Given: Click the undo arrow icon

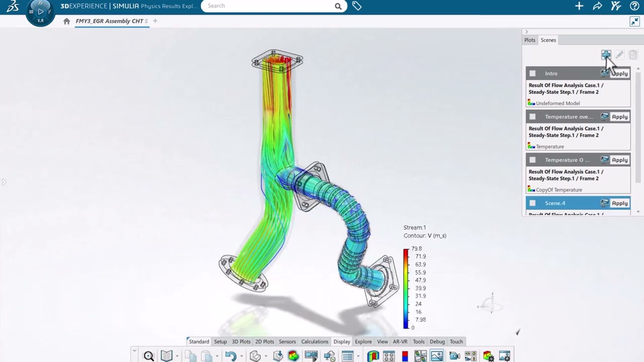Looking at the screenshot, I should click(230, 356).
